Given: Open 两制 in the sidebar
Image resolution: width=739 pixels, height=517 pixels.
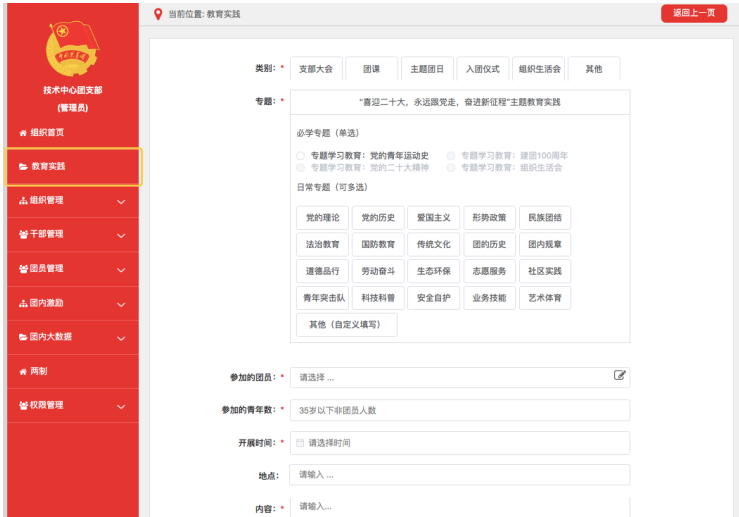Looking at the screenshot, I should pyautogui.click(x=73, y=371).
